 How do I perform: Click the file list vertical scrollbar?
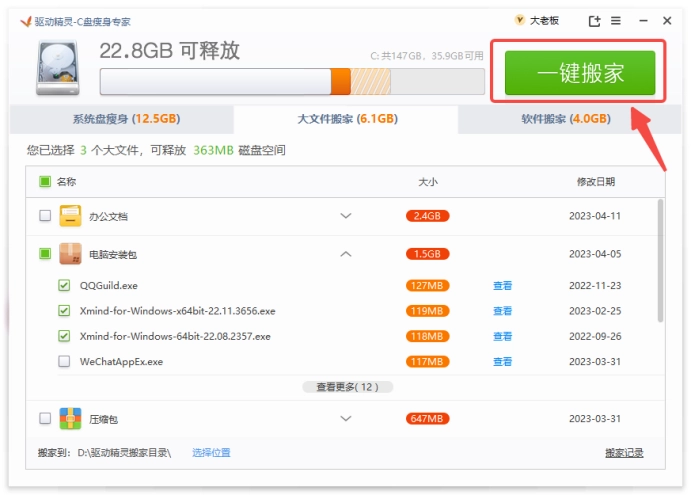pos(660,260)
